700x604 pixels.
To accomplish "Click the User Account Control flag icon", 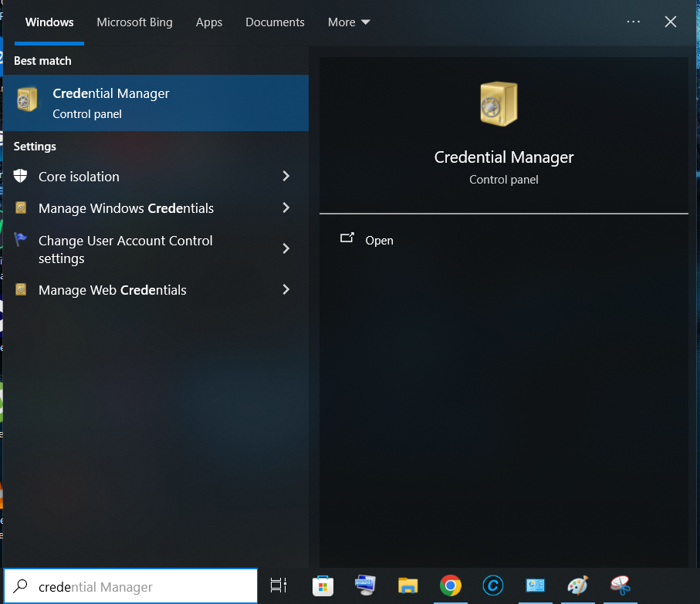I will [x=22, y=241].
